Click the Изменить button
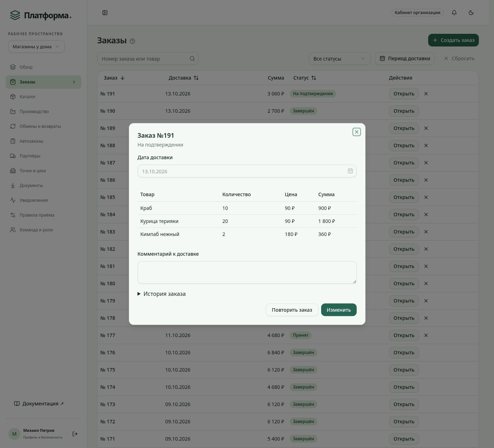Image resolution: width=494 pixels, height=448 pixels. coord(339,310)
